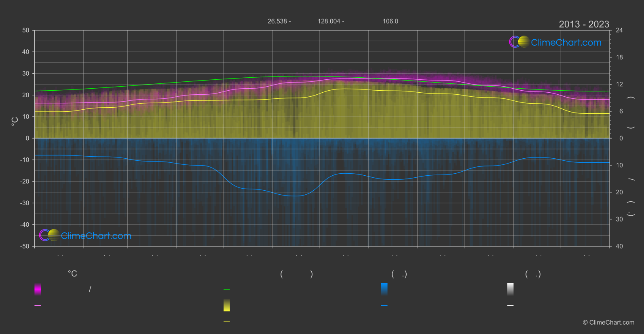The image size is (644, 334).
Task: Click the ClimeChart.com logo icon bottom left
Action: 49,235
